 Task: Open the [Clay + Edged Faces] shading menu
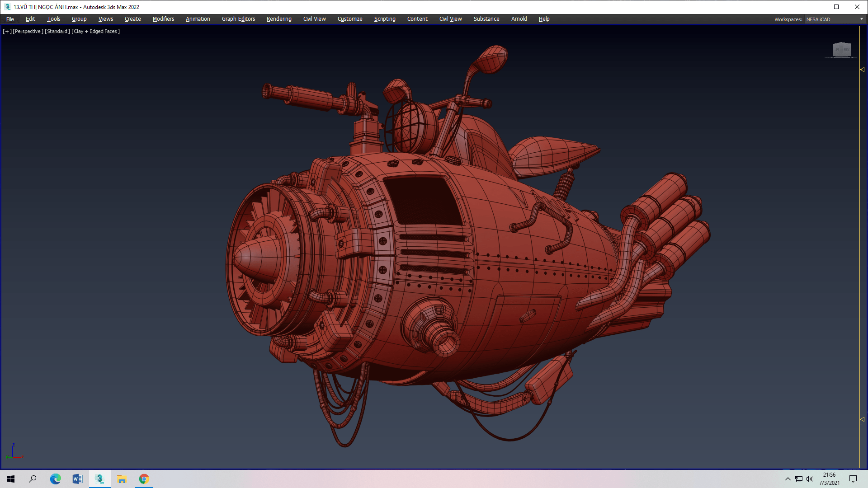(x=95, y=31)
